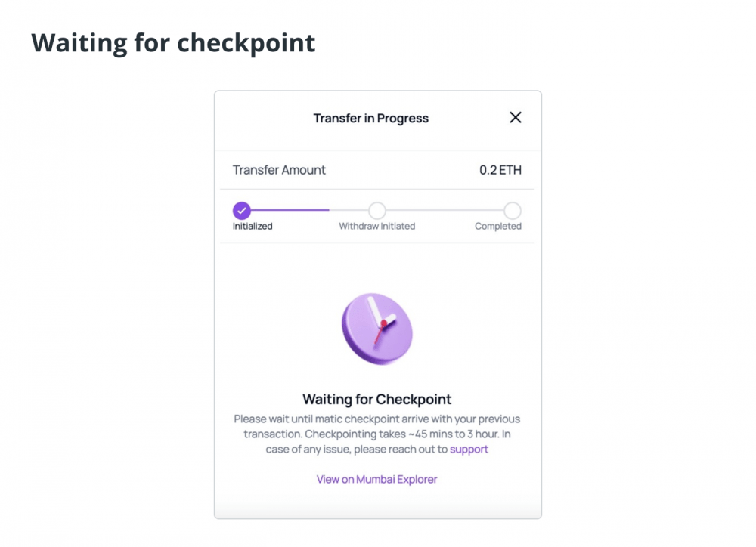Click the Transfer in Progress title
756x547 pixels.
(x=370, y=118)
